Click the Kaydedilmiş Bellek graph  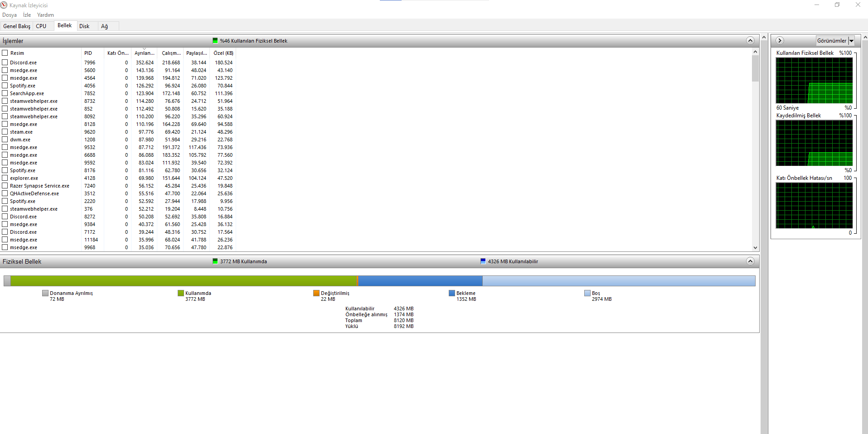(814, 143)
